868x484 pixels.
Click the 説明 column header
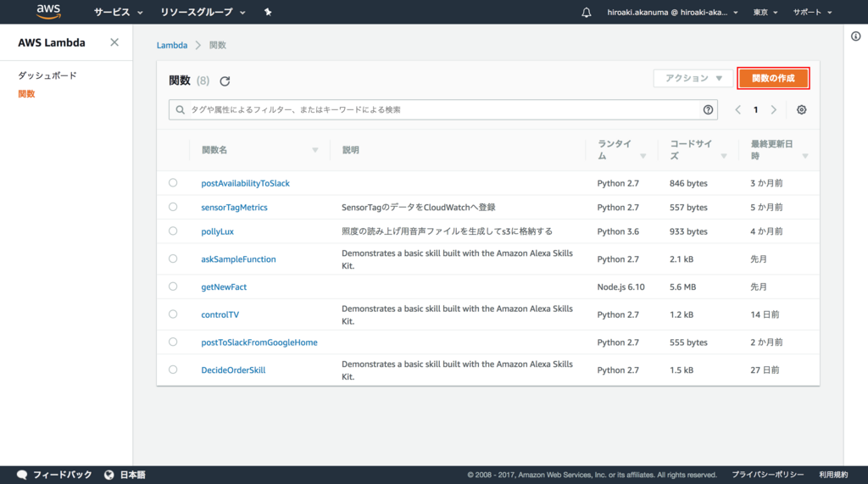(350, 150)
